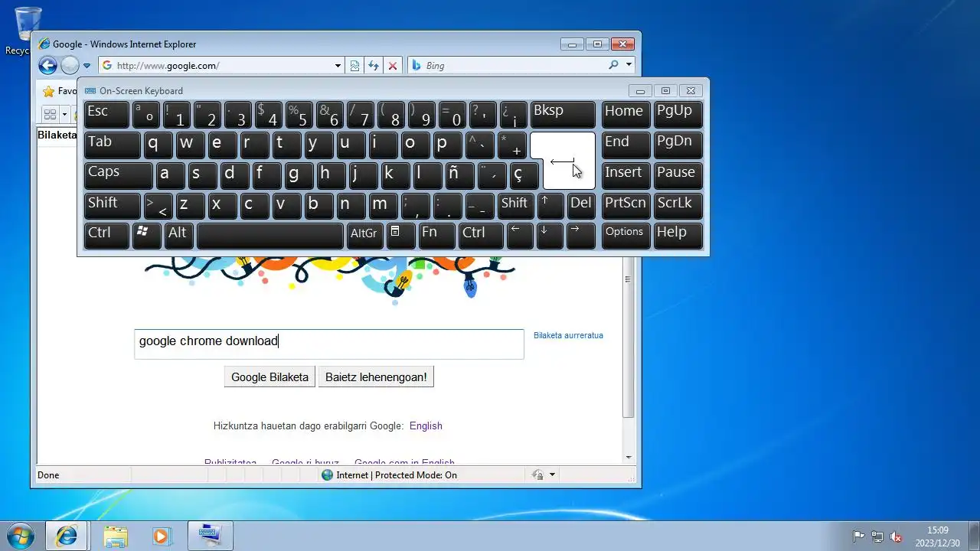Toggle the Alt key on On-Screen Keyboard
Viewport: 980px width, 551px height.
coord(178,236)
